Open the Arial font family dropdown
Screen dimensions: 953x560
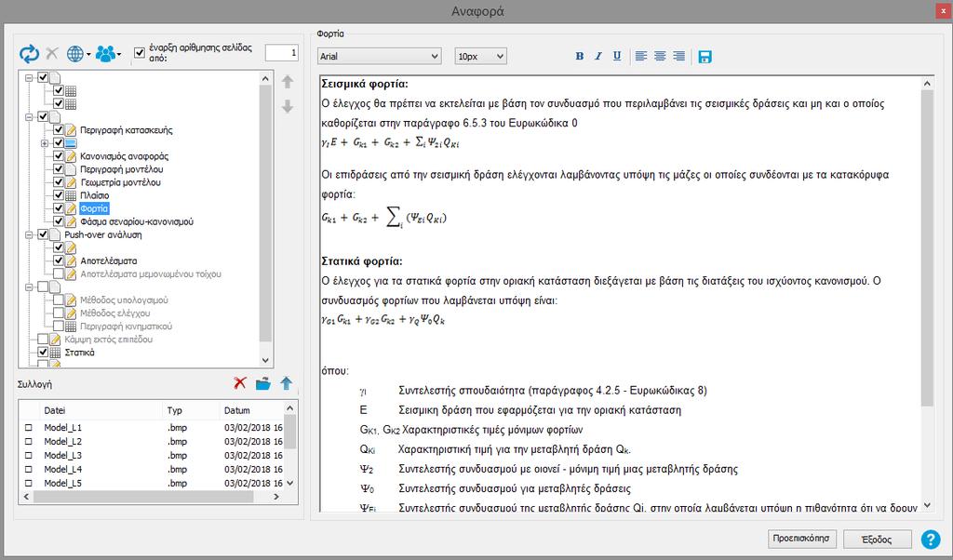click(380, 56)
